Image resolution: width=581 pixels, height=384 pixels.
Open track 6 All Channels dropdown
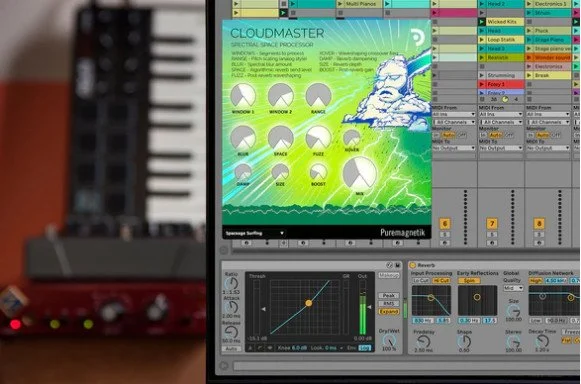pos(454,122)
